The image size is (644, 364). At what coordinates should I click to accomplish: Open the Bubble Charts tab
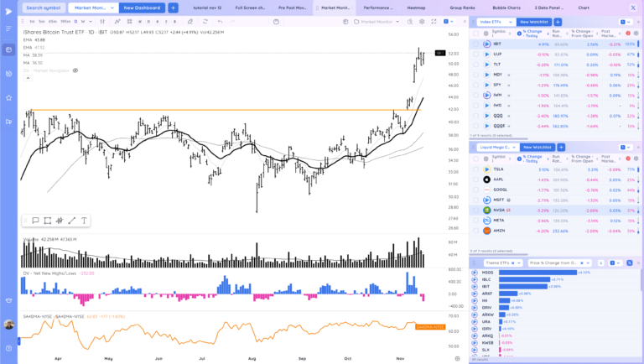coord(506,8)
